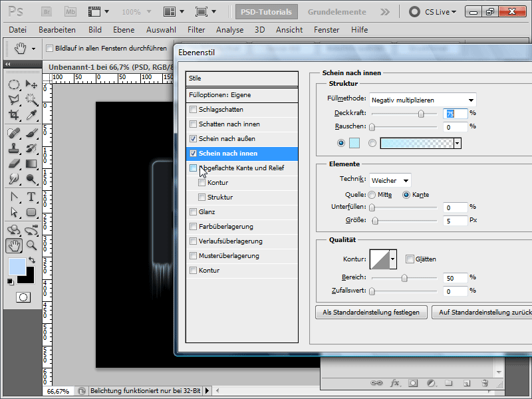Open the Filter menu
Viewport: 532px width, 399px height.
[196, 30]
